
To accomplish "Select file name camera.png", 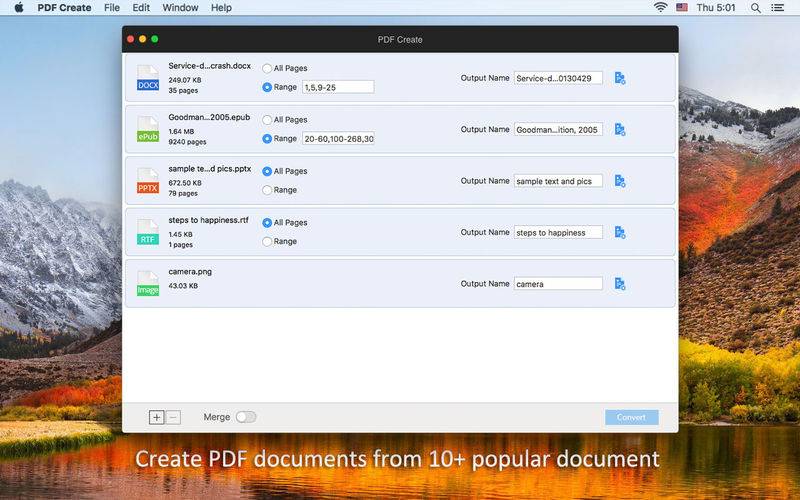I will pyautogui.click(x=190, y=272).
